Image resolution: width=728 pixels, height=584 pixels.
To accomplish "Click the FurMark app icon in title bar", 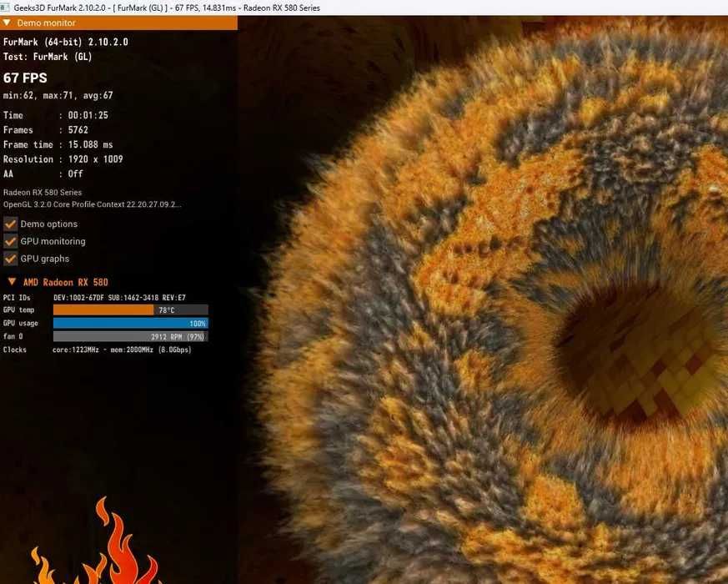I will (x=5, y=8).
